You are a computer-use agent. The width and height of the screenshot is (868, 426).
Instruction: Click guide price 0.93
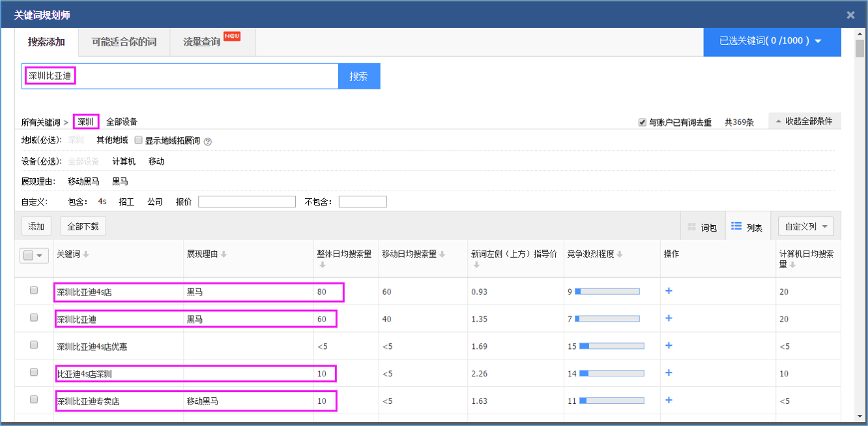(479, 292)
